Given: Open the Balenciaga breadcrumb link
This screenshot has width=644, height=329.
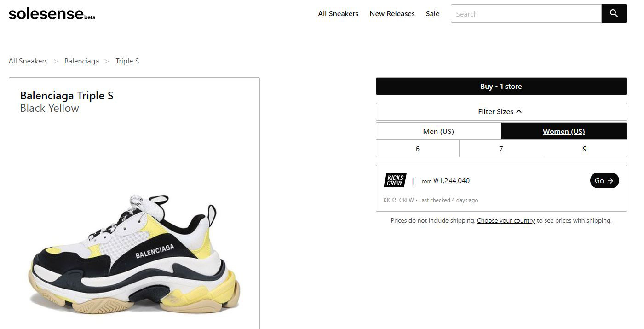Looking at the screenshot, I should pyautogui.click(x=81, y=61).
